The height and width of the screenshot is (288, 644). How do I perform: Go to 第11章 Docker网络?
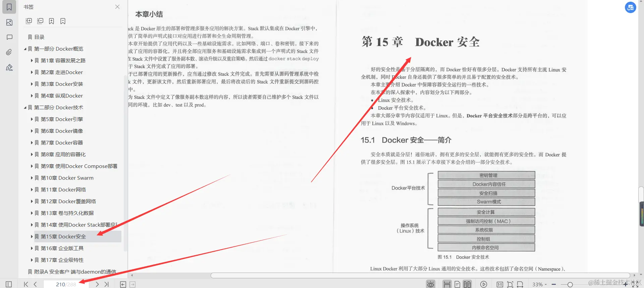pos(63,190)
